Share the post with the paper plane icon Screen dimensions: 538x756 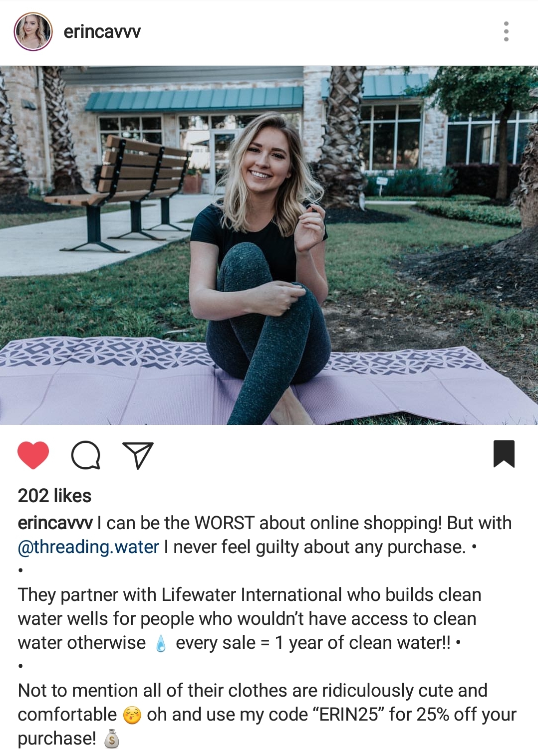click(138, 455)
